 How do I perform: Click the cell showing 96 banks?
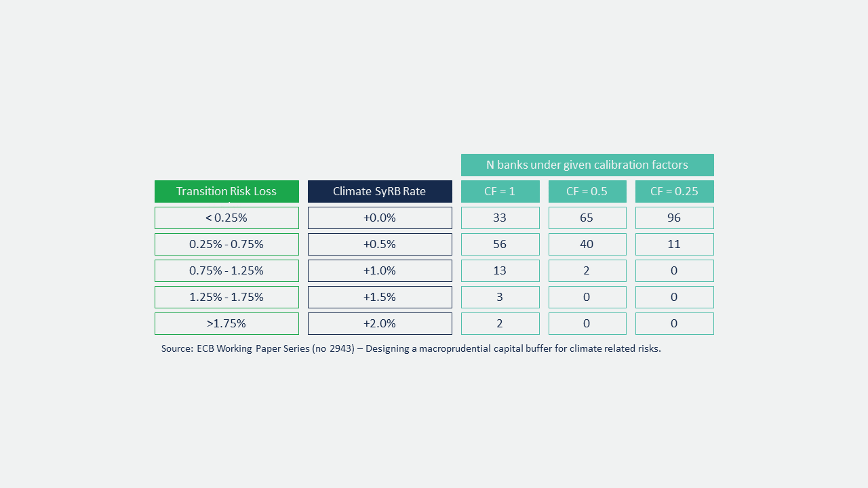point(674,218)
